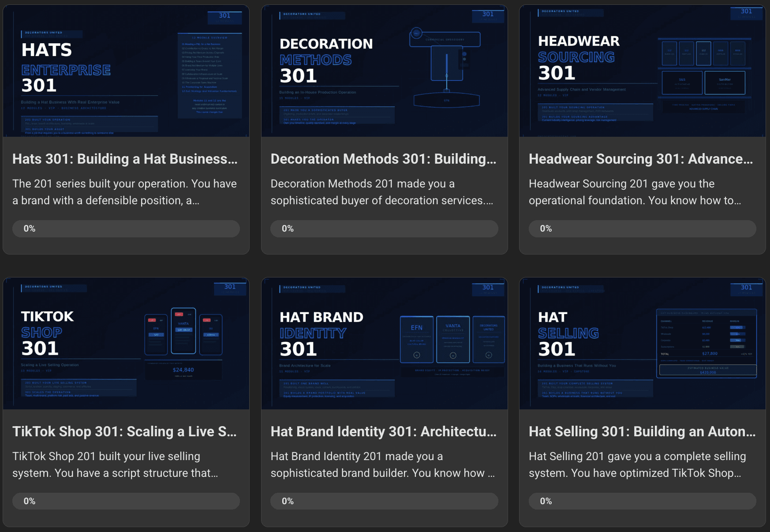Click the Hats 301 progress bar at 0%
The height and width of the screenshot is (532, 770).
126,229
